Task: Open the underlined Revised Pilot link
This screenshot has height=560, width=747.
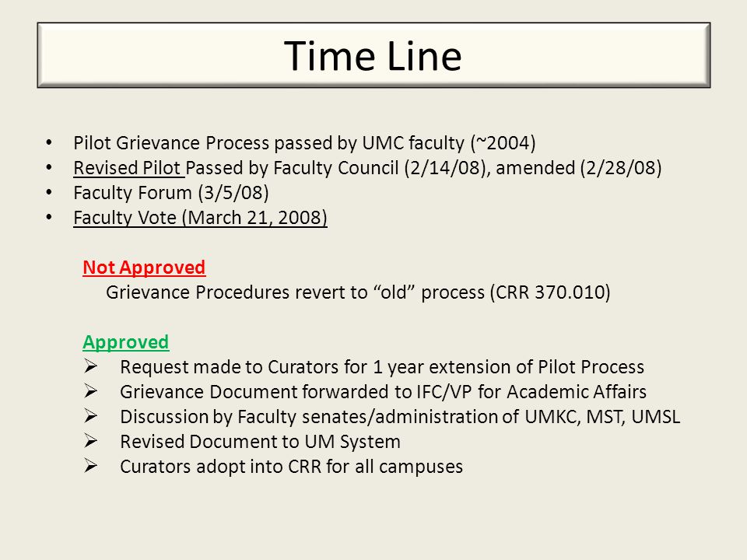Action: [128, 168]
